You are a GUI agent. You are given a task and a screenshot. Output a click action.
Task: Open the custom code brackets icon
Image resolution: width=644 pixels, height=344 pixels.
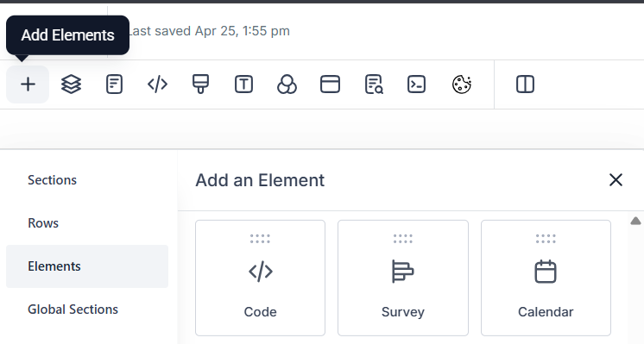tap(157, 84)
